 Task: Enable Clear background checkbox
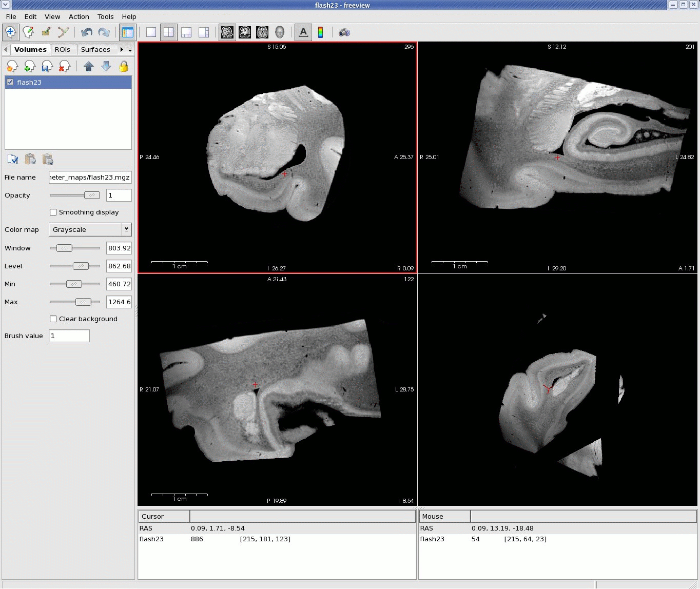(53, 319)
